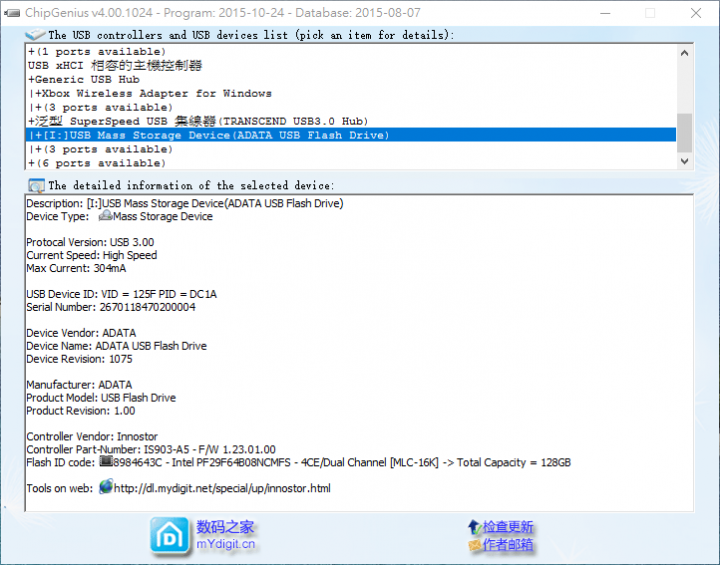Image resolution: width=720 pixels, height=565 pixels.
Task: Click the Product Revision: 1.00 line
Action: (x=80, y=410)
